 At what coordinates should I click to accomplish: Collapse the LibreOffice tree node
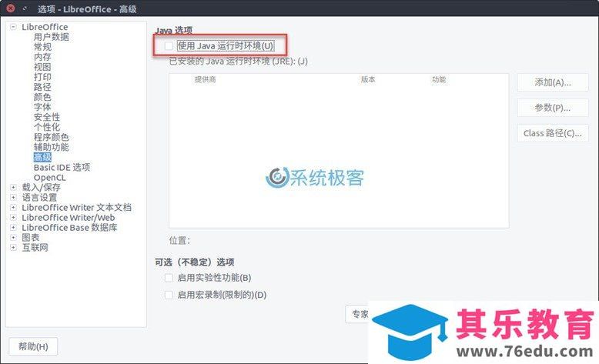click(13, 27)
